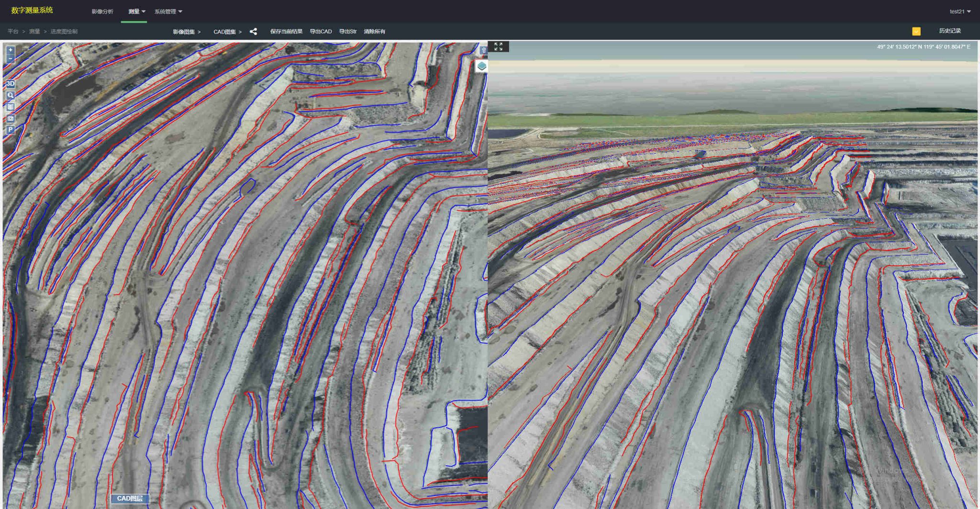
Task: Open 历史记录 history records
Action: [x=950, y=31]
